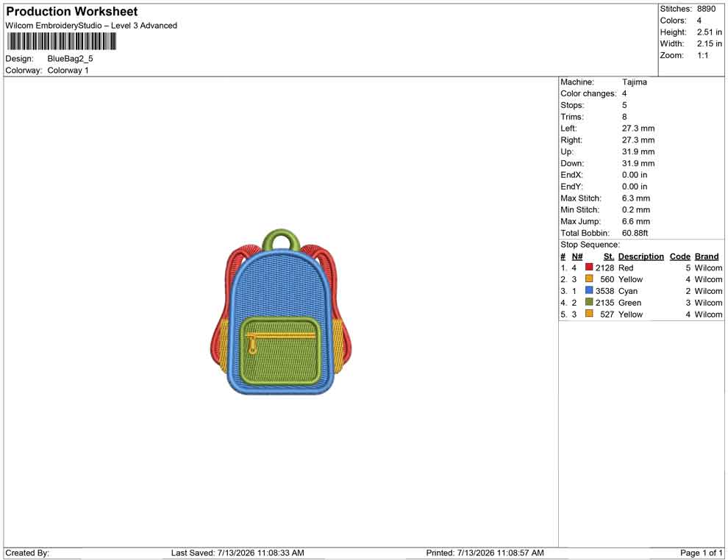Click the yellow swatch in stop row 5

pyautogui.click(x=589, y=314)
